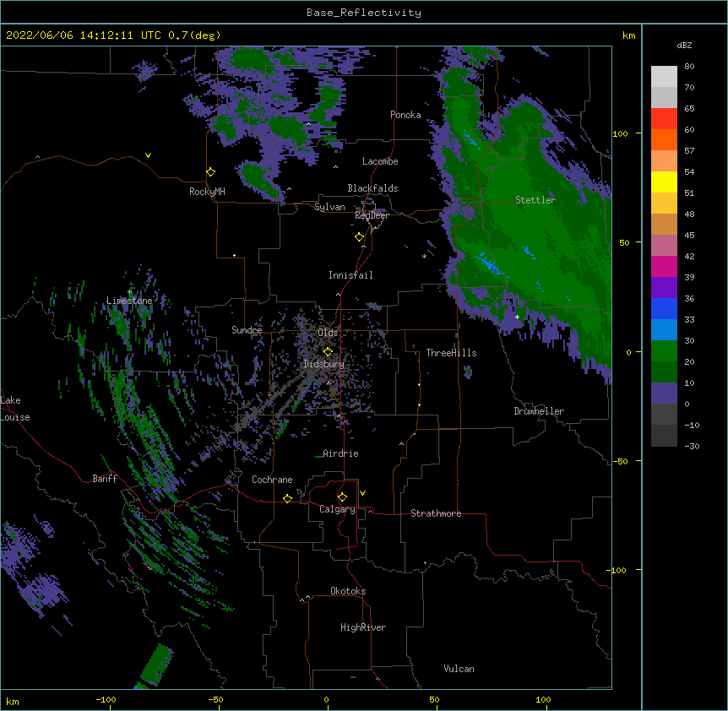Click the bright green swatch in the dBZ legend
The width and height of the screenshot is (728, 711).
(x=664, y=351)
